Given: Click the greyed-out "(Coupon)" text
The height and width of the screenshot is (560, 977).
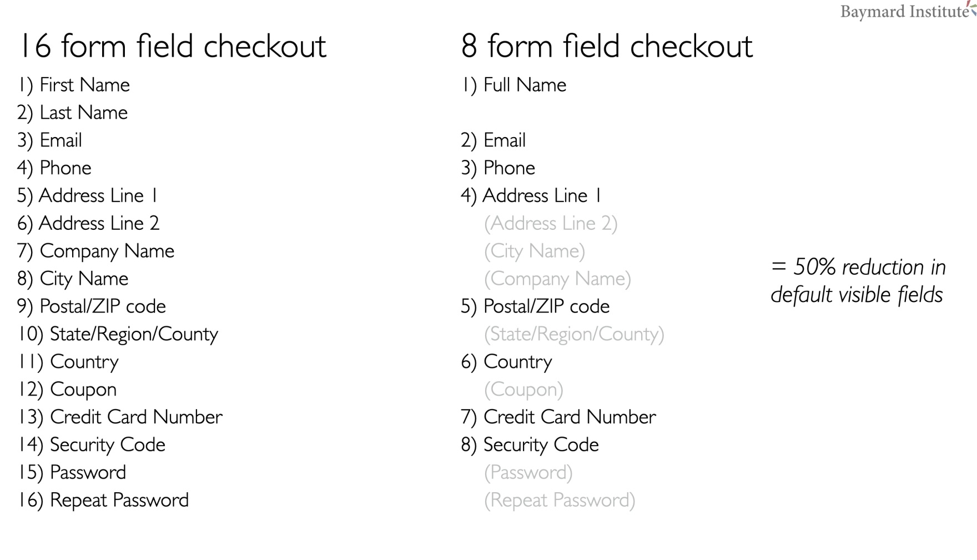Looking at the screenshot, I should (x=523, y=389).
